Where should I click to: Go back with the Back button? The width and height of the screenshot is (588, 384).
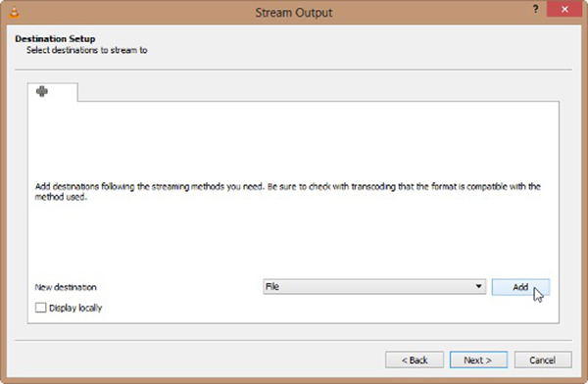tap(415, 360)
